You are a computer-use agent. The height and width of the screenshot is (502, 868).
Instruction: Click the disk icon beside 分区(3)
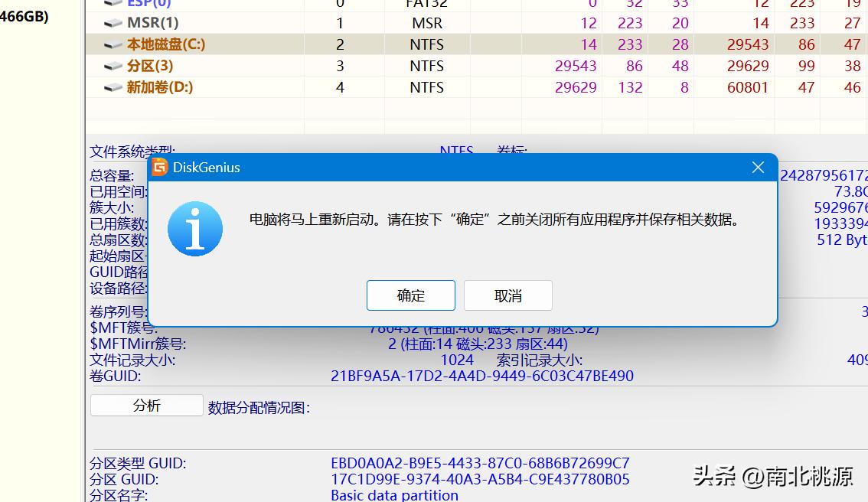click(x=113, y=66)
